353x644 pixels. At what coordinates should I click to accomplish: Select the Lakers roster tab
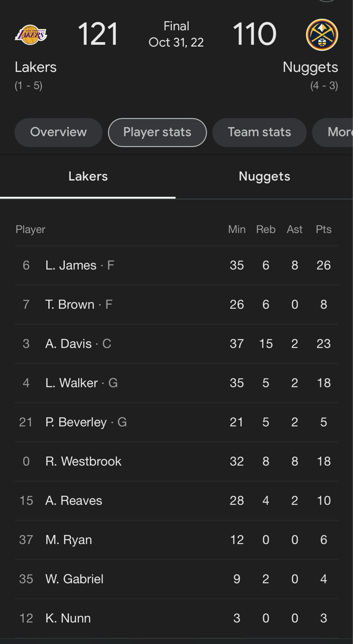point(88,177)
